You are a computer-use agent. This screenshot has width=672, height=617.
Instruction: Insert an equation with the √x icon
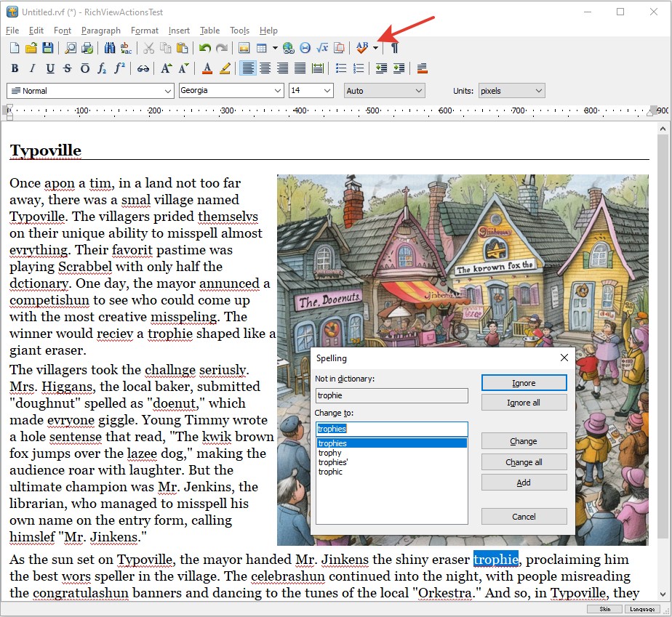(322, 47)
